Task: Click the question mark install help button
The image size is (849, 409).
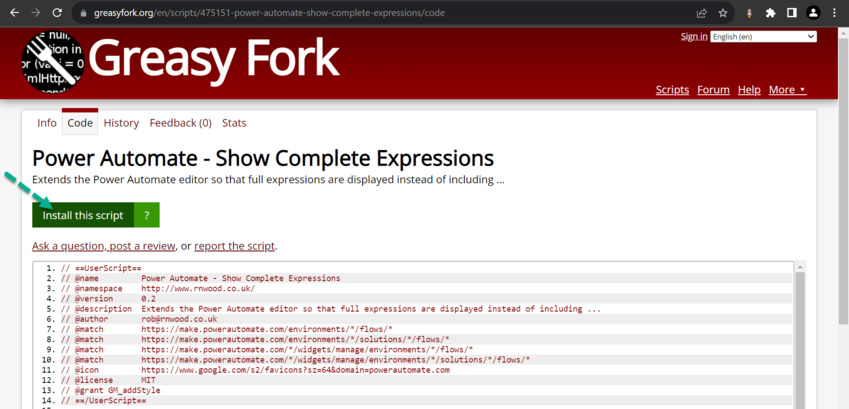Action: pyautogui.click(x=147, y=215)
